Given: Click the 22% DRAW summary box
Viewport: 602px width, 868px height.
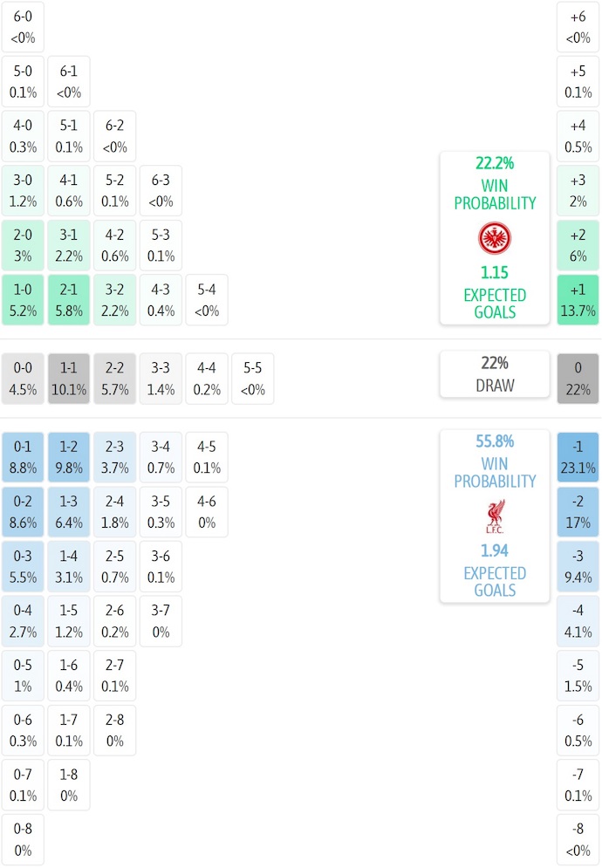Looking at the screenshot, I should point(495,374).
